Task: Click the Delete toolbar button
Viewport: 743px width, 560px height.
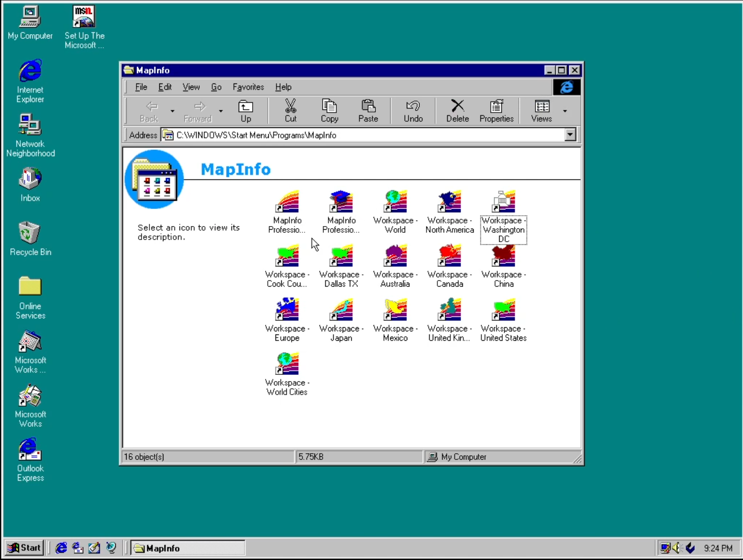Action: pos(458,111)
